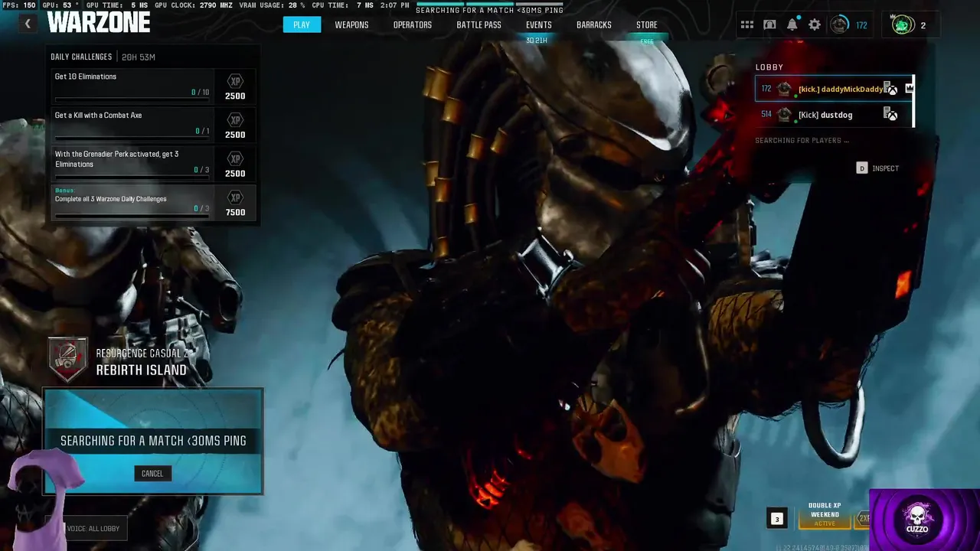Select the daddyMickDaddy lobby row
The height and width of the screenshot is (551, 980).
[834, 89]
